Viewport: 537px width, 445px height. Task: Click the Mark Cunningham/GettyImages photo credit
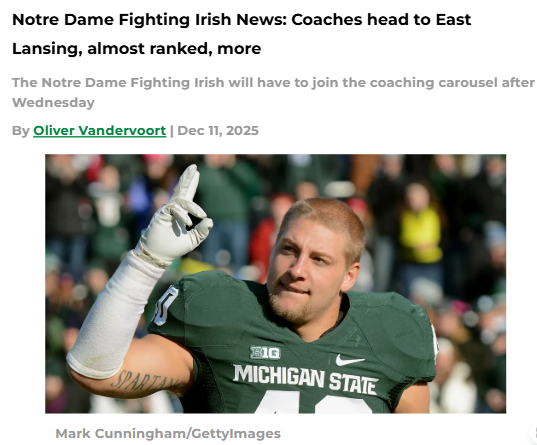coord(168,434)
